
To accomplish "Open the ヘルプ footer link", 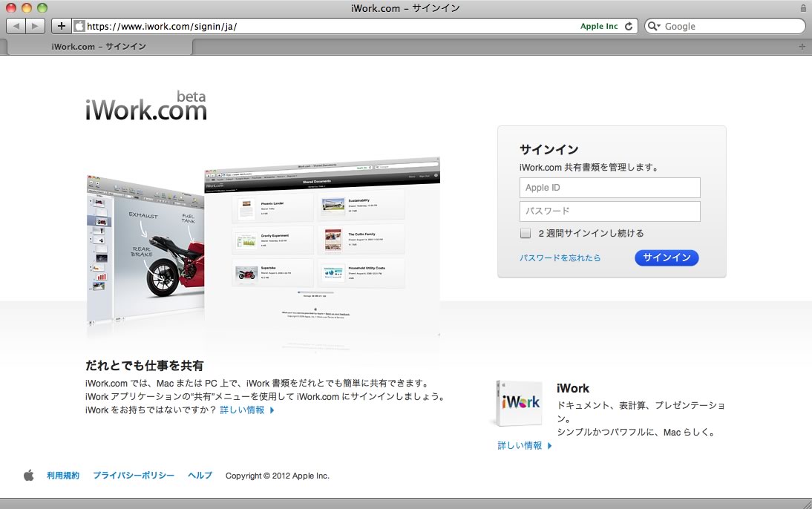I will point(200,476).
